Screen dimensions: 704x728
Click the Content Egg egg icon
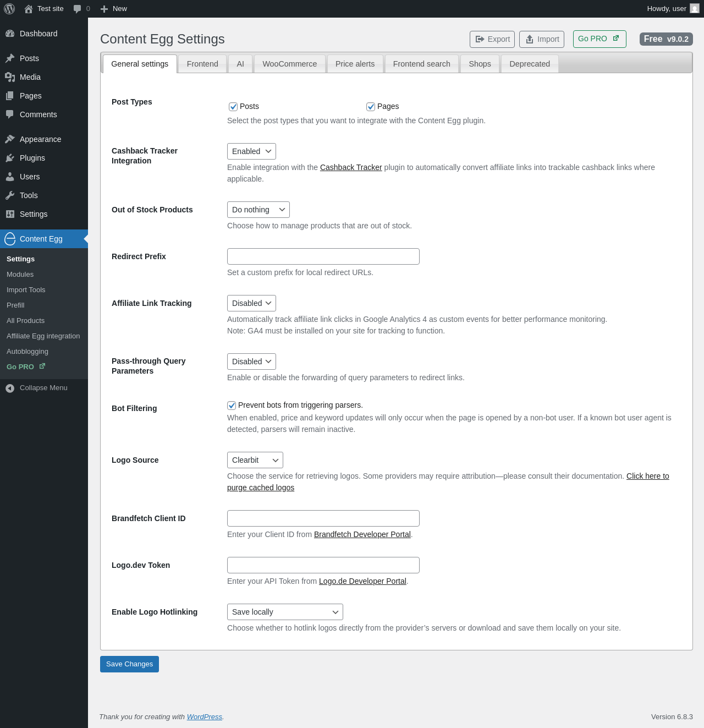pos(10,239)
